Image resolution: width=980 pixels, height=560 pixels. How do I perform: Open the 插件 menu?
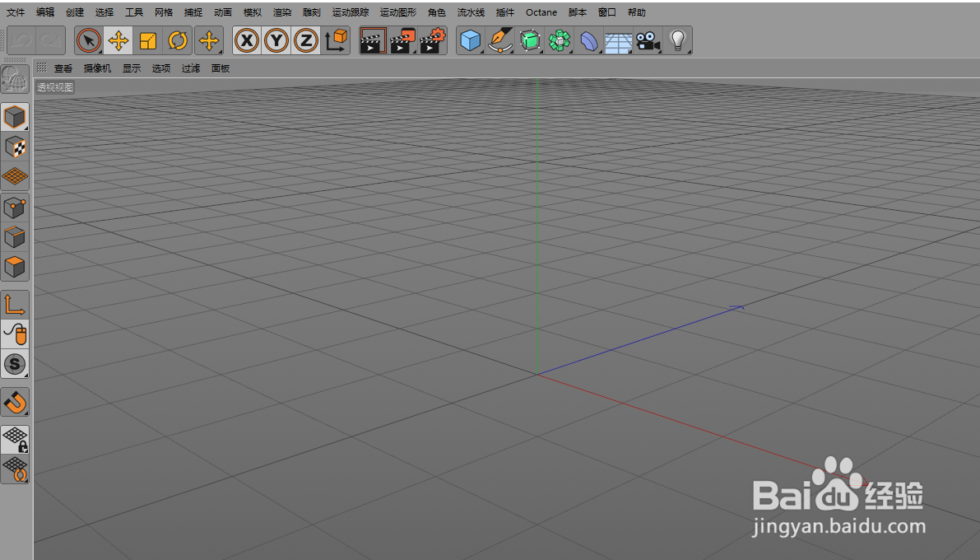(x=505, y=12)
